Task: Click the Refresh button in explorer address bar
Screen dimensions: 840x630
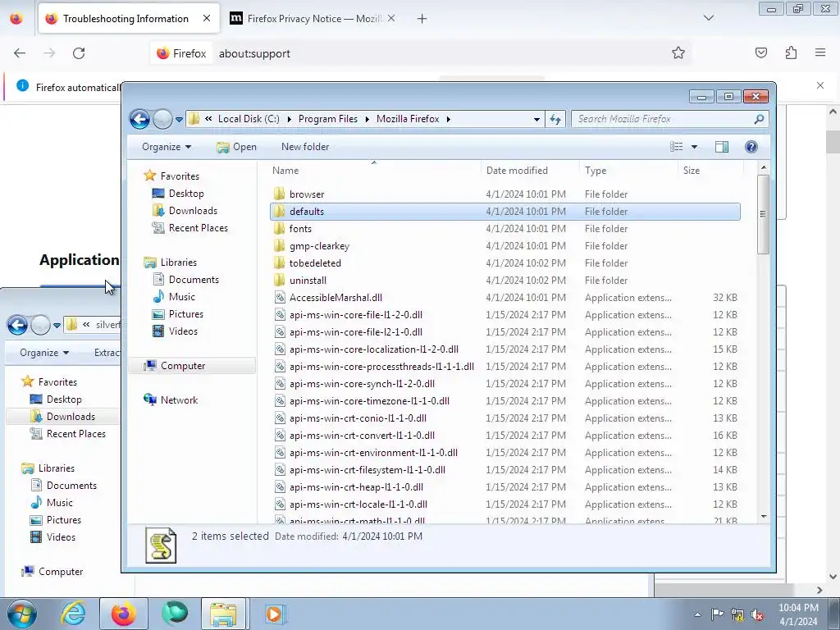Action: coord(555,119)
